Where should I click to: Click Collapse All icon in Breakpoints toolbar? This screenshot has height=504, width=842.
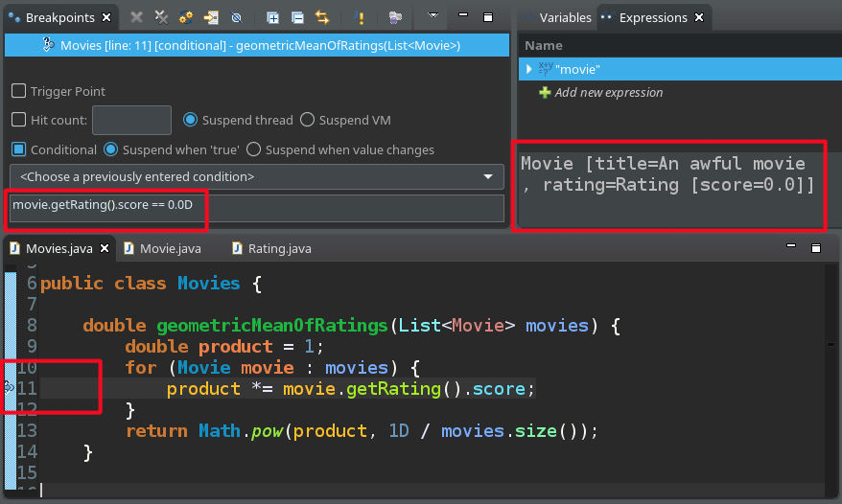297,17
